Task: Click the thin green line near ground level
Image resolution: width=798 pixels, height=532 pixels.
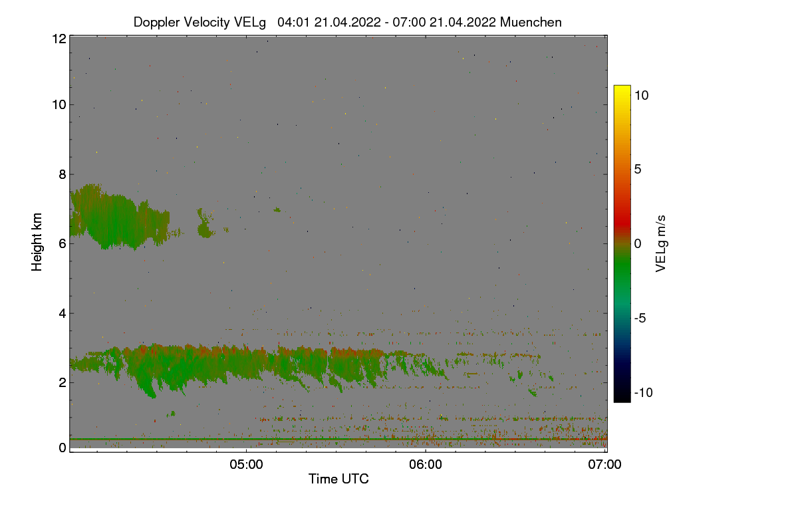Action: click(338, 439)
